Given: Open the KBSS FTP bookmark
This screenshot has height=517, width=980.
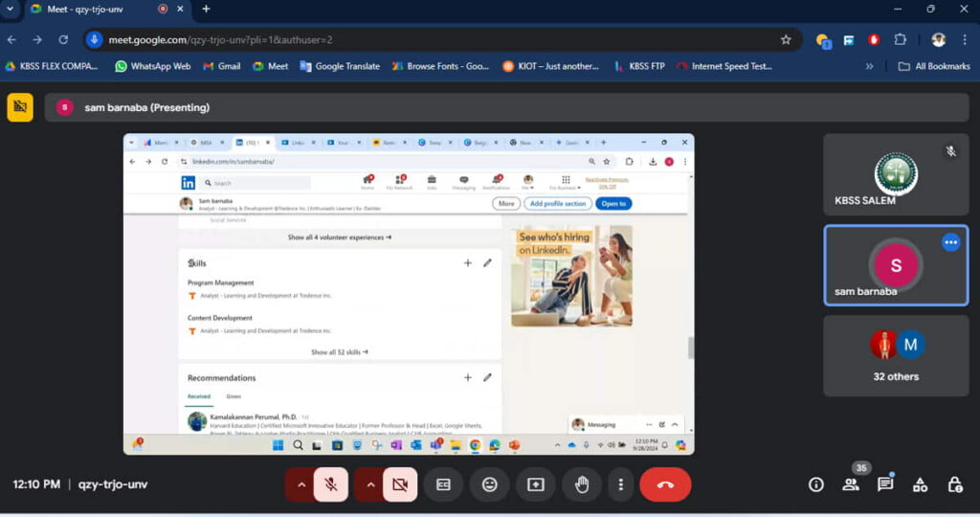Looking at the screenshot, I should click(639, 66).
